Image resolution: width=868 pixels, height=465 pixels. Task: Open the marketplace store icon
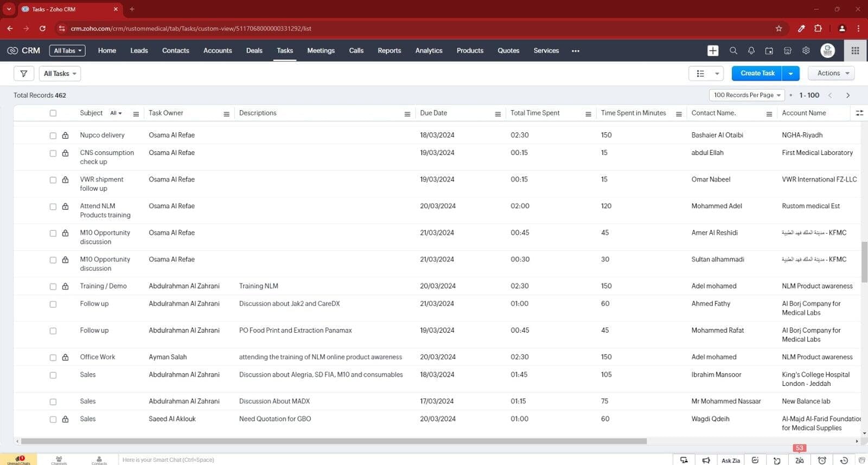pos(788,50)
